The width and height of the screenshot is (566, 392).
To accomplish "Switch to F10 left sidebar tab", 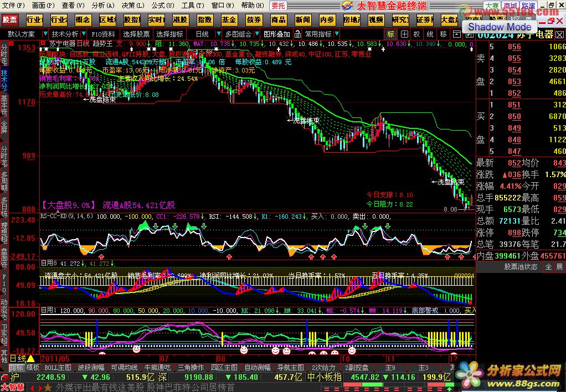I will (4, 285).
